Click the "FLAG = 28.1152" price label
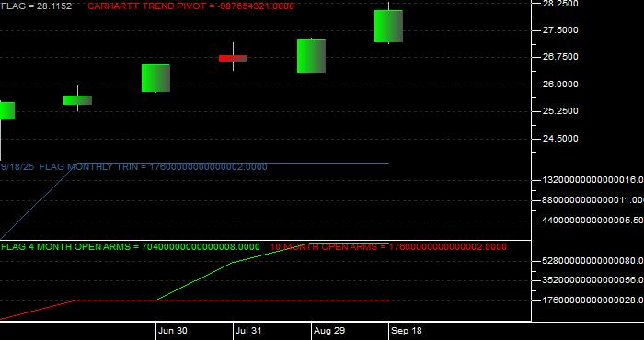 coord(36,6)
